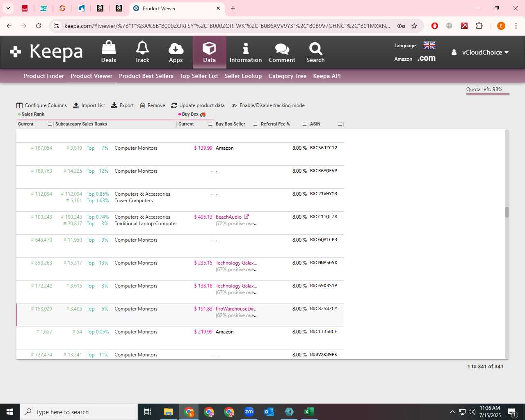The width and height of the screenshot is (525, 420).
Task: Switch to Product Finder tab
Action: 44,76
